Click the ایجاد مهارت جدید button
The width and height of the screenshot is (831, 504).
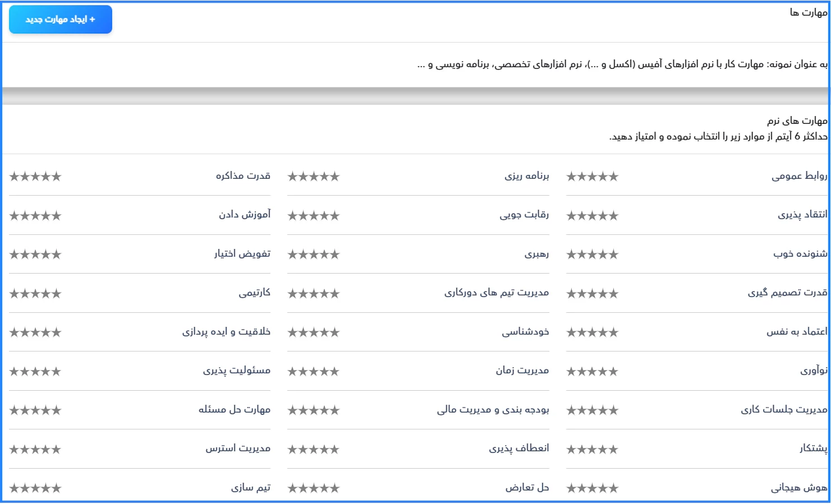61,20
